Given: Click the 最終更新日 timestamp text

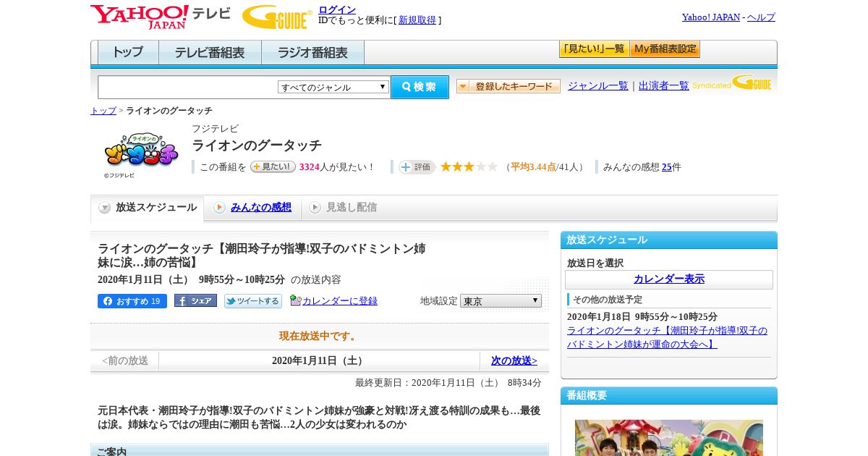Looking at the screenshot, I should pos(448,382).
